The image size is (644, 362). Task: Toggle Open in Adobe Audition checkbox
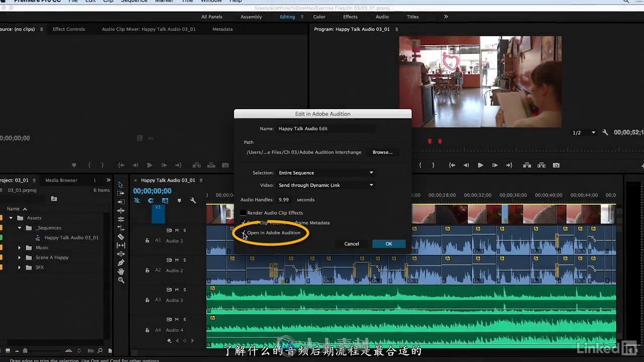(x=244, y=233)
